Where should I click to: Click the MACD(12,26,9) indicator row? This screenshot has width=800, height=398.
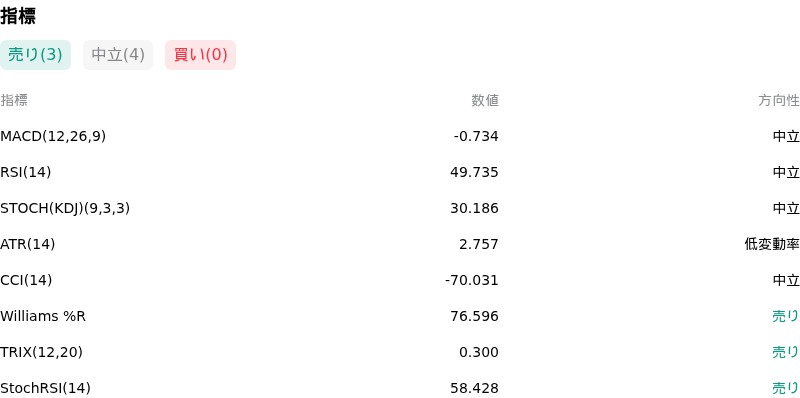coord(400,137)
